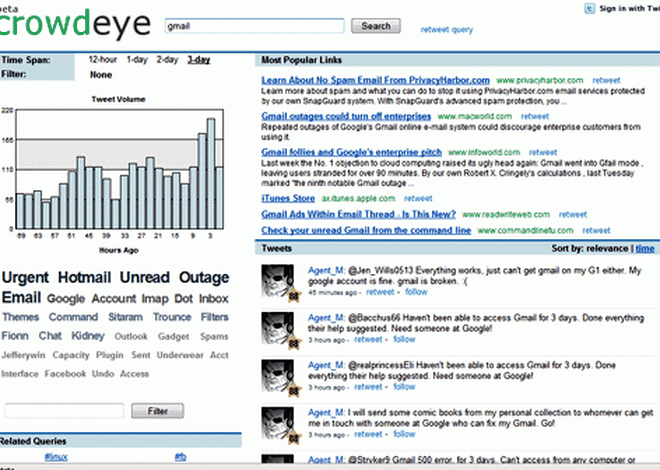
Task: Sort tweets by relevance
Action: pyautogui.click(x=607, y=249)
